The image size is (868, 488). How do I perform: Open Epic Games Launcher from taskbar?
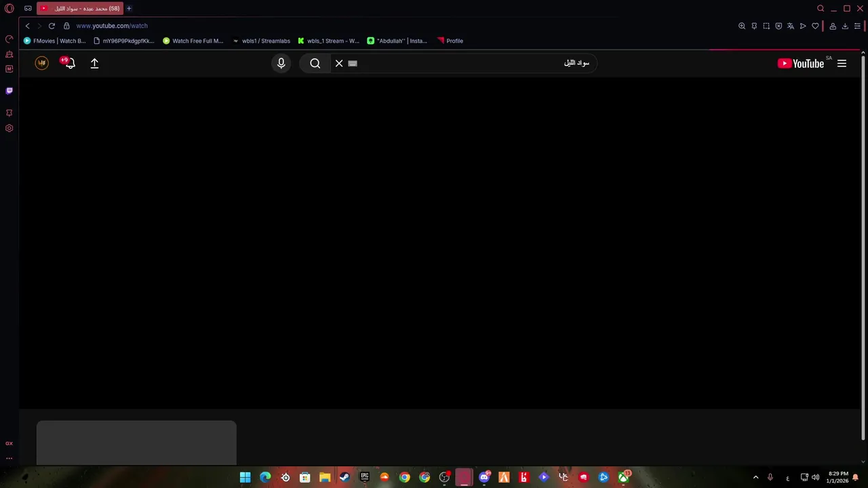364,477
